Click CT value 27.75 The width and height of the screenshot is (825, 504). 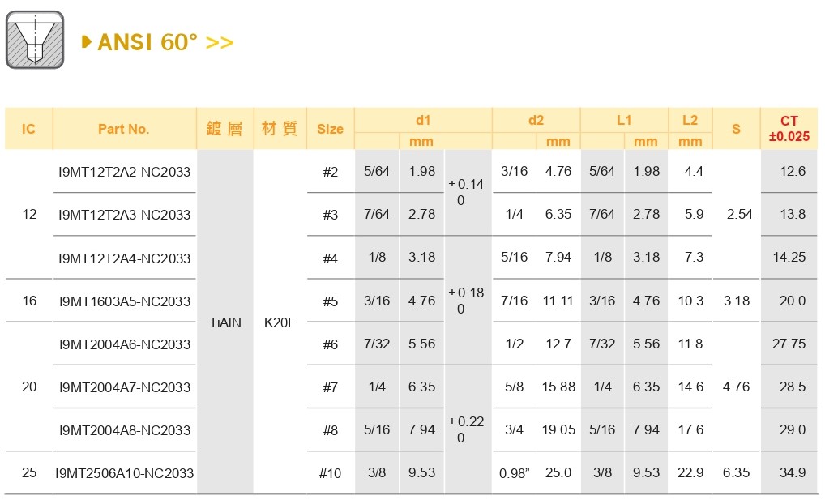click(x=789, y=344)
